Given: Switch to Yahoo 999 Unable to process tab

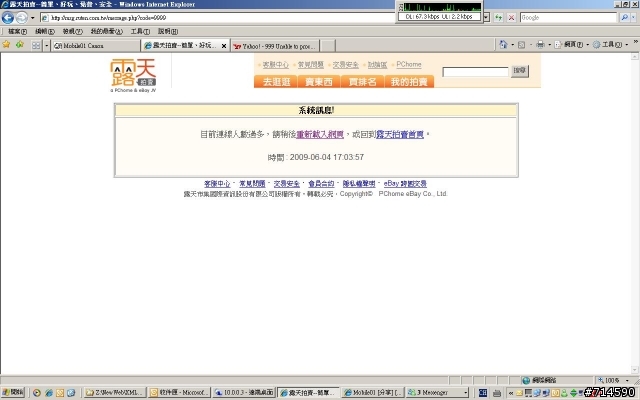Looking at the screenshot, I should 275,46.
